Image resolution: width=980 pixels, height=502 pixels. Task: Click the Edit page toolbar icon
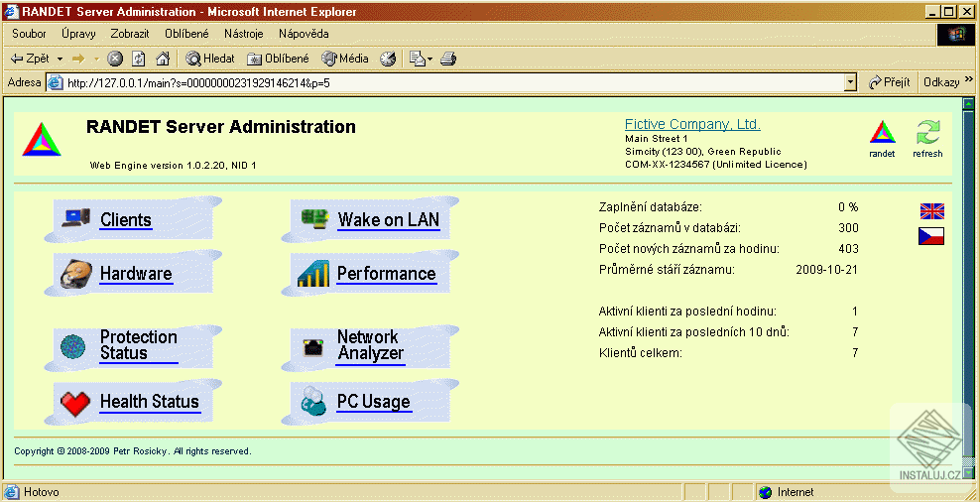click(x=417, y=59)
